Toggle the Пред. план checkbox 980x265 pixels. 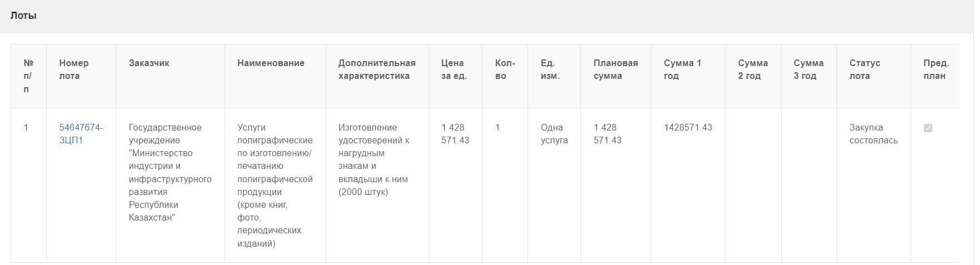[x=928, y=128]
